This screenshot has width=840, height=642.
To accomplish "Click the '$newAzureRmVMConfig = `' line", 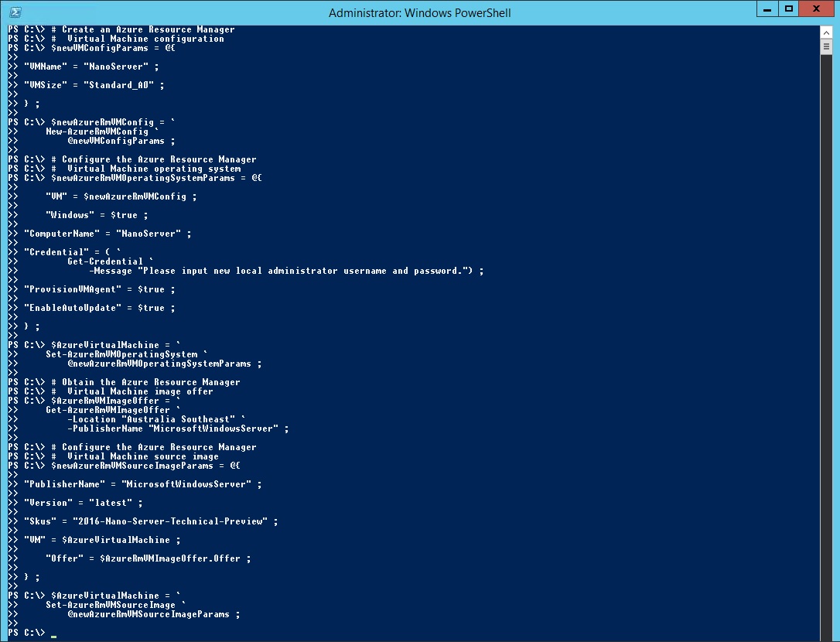I will (x=113, y=122).
